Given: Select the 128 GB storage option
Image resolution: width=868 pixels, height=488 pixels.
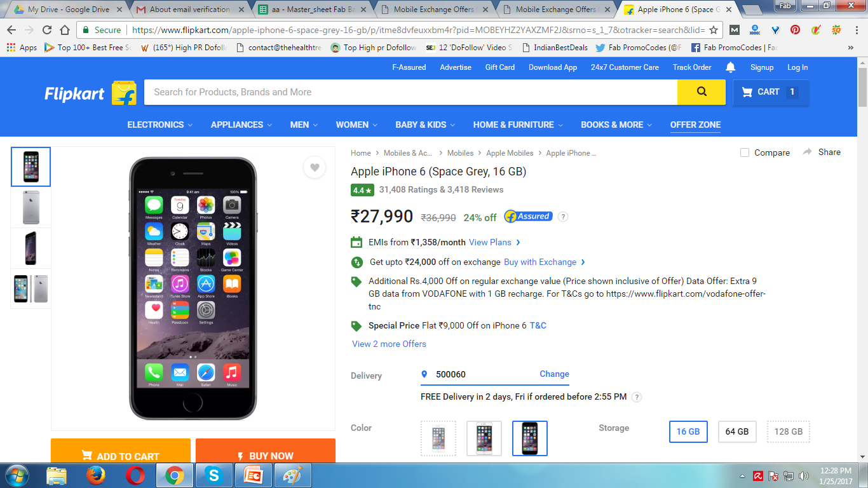Looking at the screenshot, I should [x=789, y=431].
